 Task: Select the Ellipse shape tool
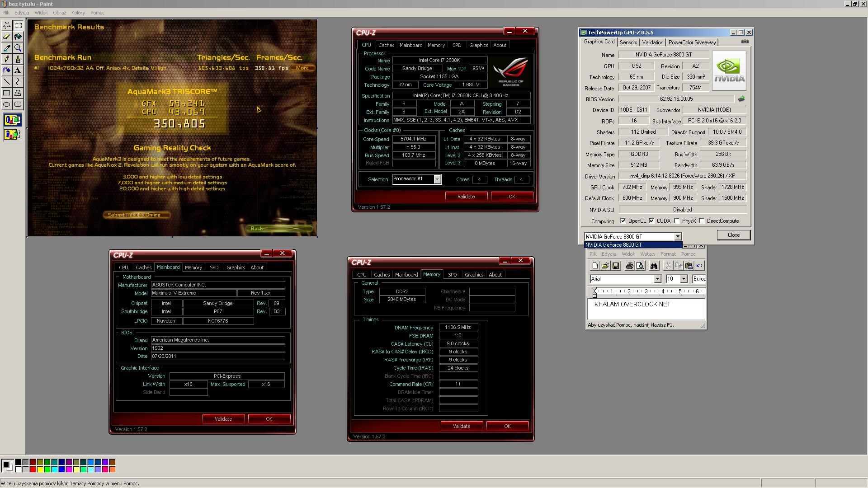pyautogui.click(x=7, y=104)
